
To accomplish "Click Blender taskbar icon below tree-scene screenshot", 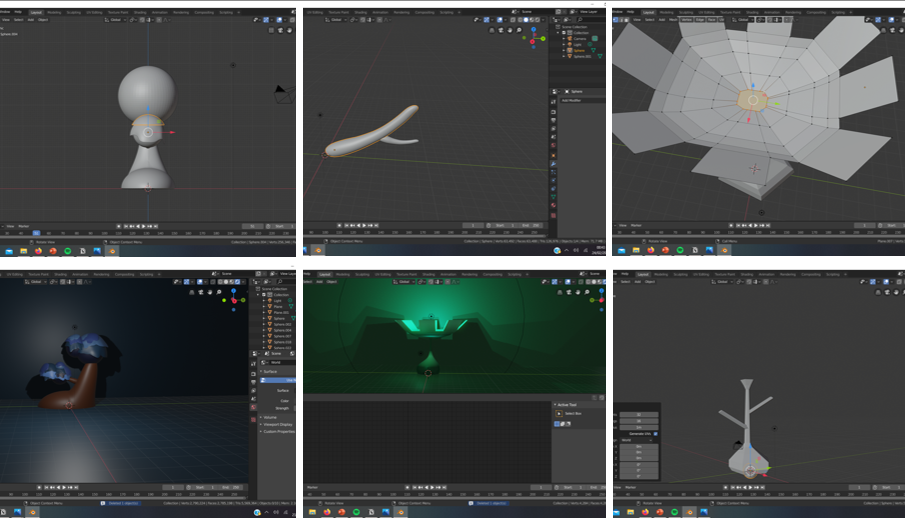I will point(32,512).
